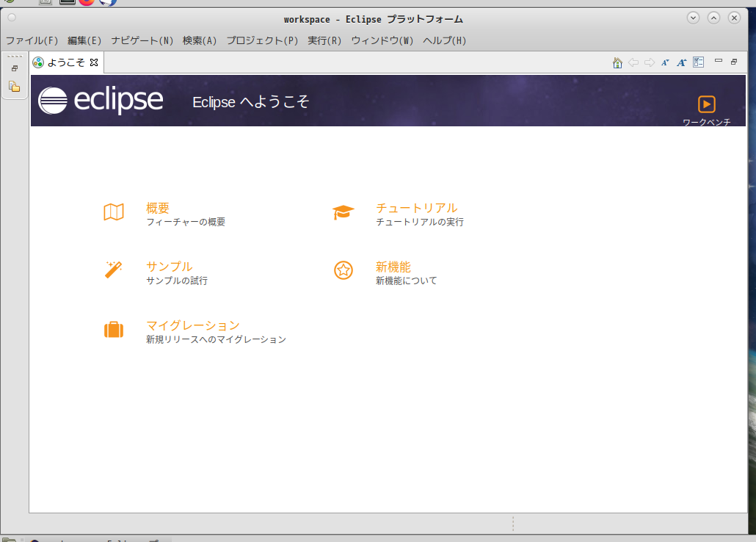Open the Project Explorer icon in left trim
Image resolution: width=756 pixels, height=542 pixels.
pos(15,87)
